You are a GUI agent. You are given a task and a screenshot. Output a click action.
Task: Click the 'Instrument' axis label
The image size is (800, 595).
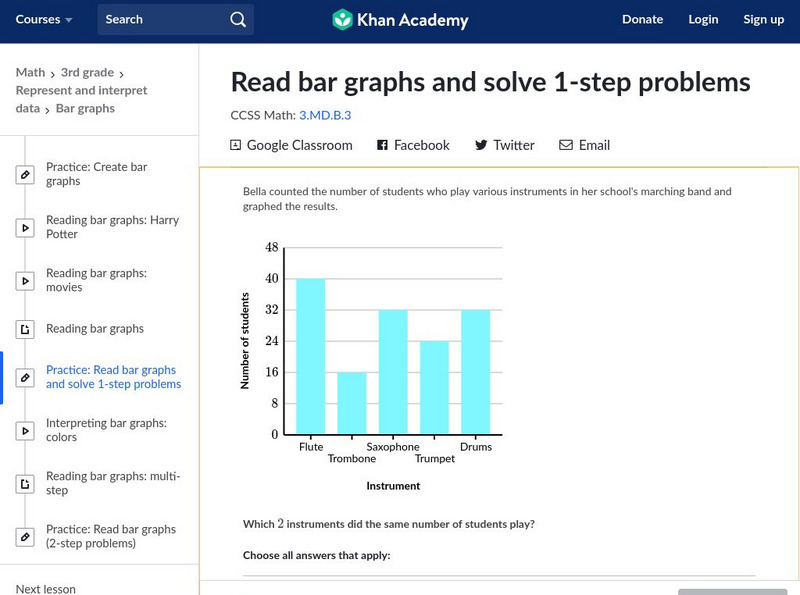(393, 486)
